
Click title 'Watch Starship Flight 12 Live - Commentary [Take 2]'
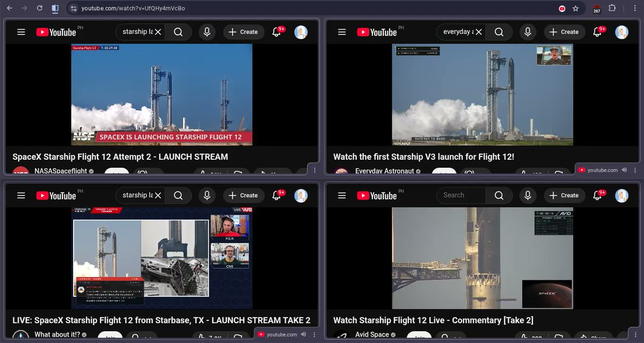pos(433,320)
